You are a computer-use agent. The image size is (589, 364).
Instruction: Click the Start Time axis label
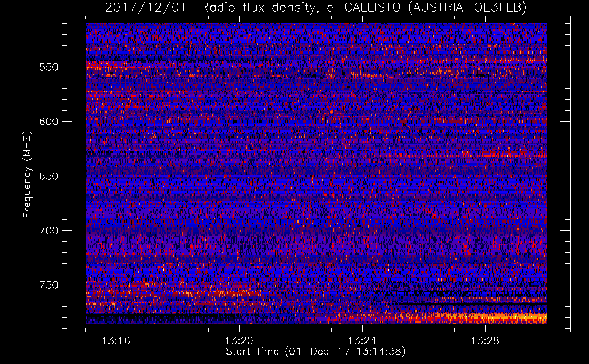pos(316,352)
